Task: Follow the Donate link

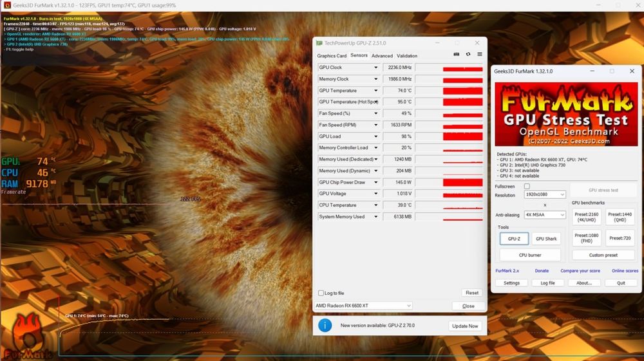Action: click(542, 271)
